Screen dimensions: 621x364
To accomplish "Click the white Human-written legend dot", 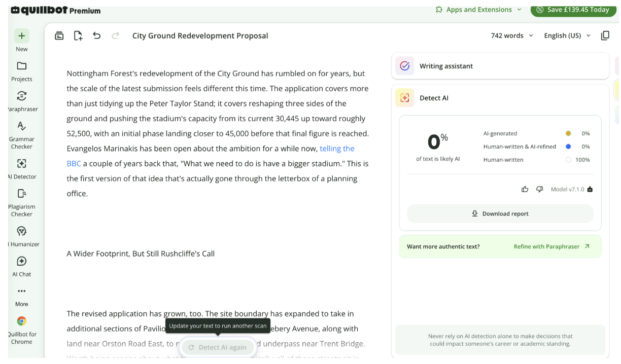I will click(568, 160).
